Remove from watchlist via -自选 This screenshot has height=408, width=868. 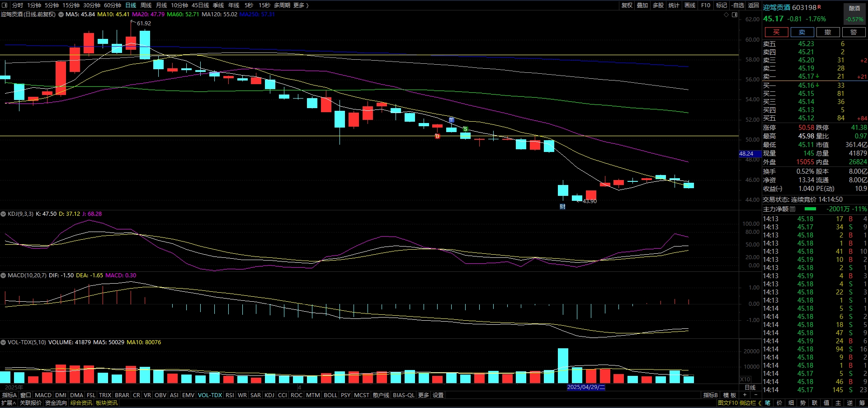738,5
